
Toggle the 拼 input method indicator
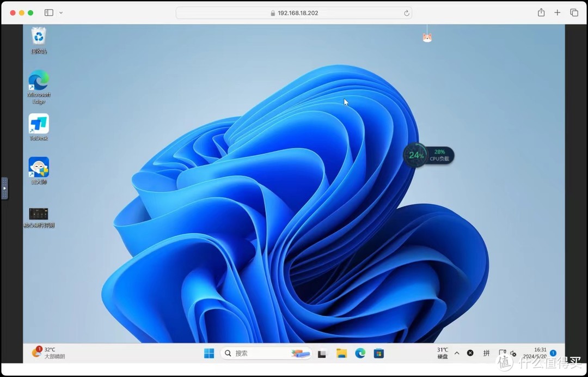(487, 353)
